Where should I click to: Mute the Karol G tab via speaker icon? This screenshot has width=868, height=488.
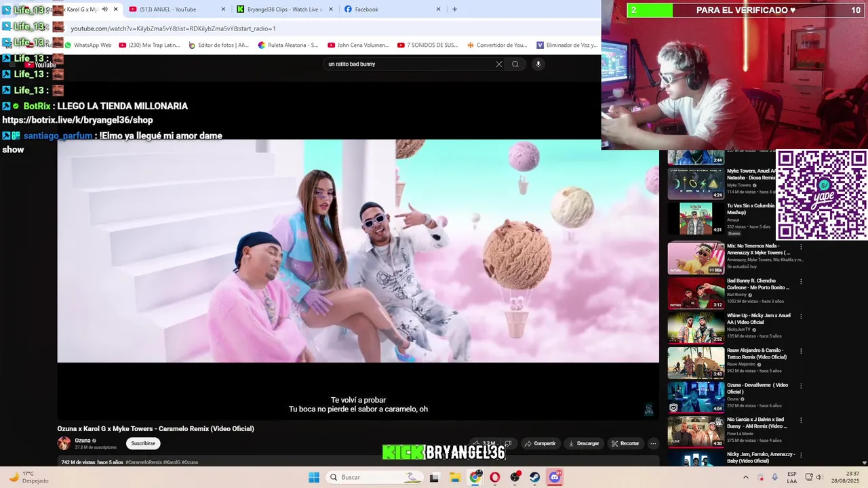104,9
